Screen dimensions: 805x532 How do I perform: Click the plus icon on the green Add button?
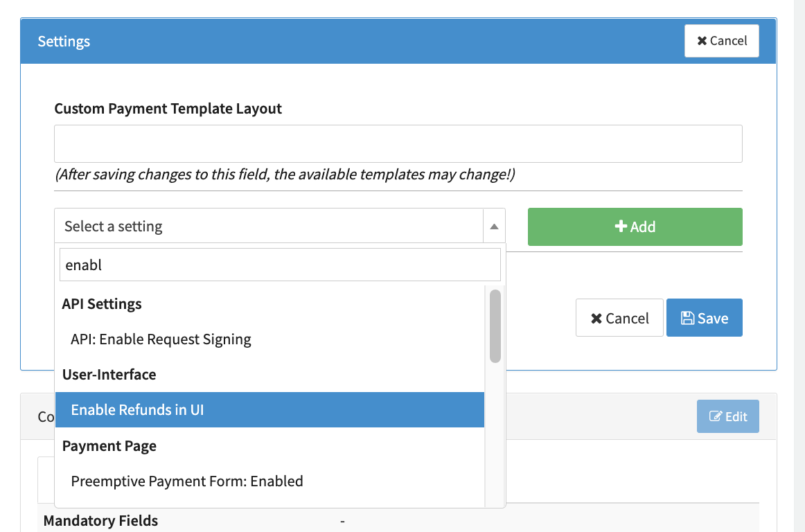(x=621, y=227)
